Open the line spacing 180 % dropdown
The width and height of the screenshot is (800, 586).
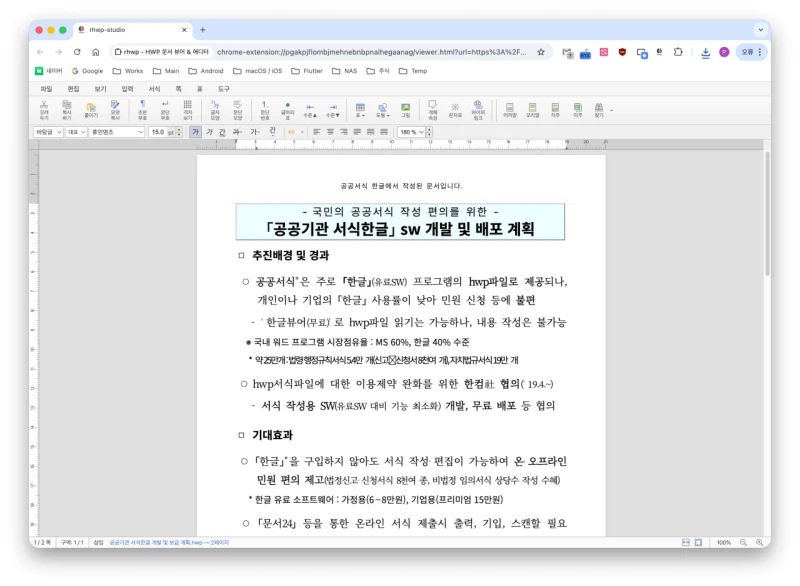click(x=411, y=132)
